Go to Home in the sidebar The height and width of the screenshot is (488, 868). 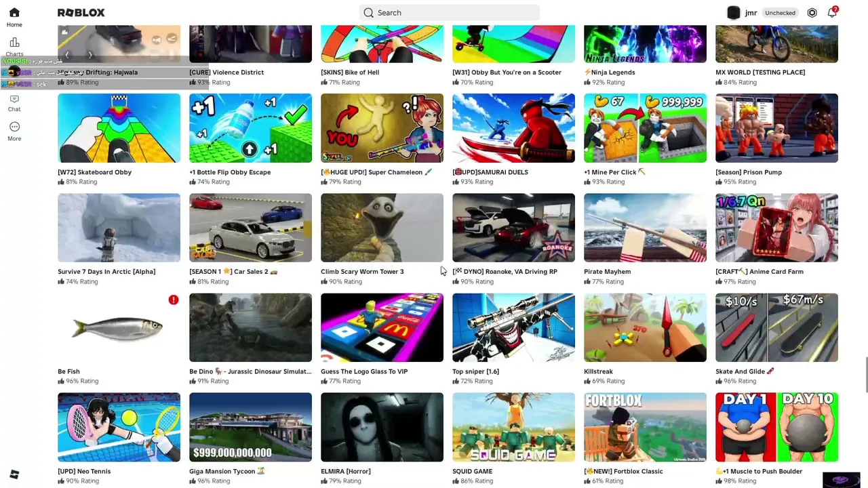click(14, 17)
